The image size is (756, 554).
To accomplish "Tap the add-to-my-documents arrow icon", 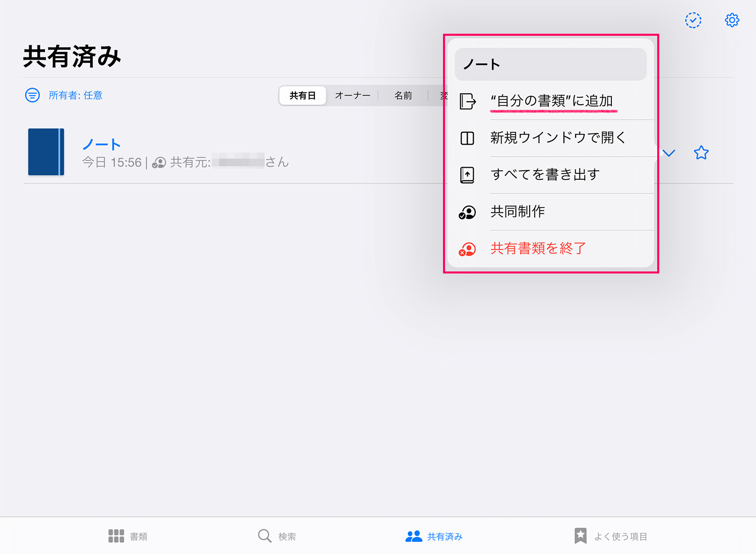I will tap(468, 101).
